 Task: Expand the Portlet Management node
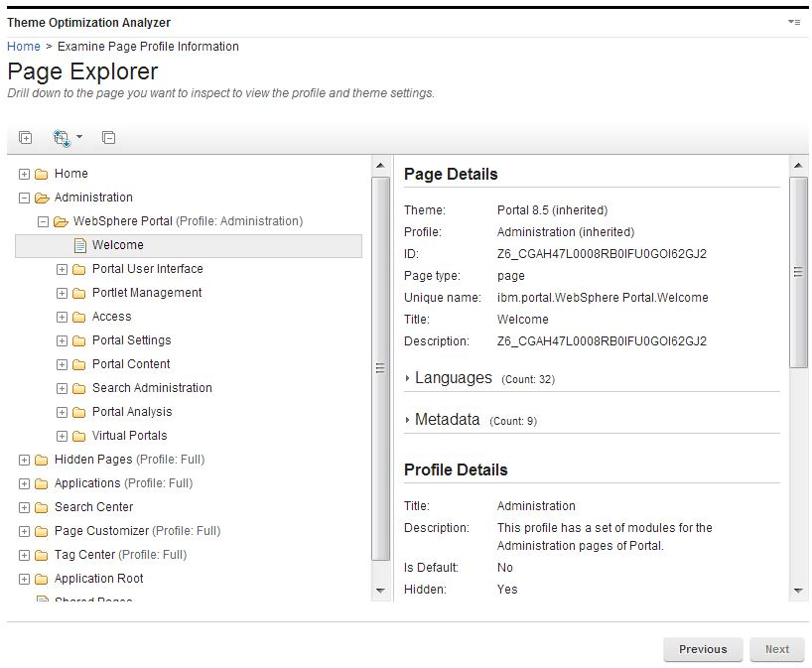point(62,293)
